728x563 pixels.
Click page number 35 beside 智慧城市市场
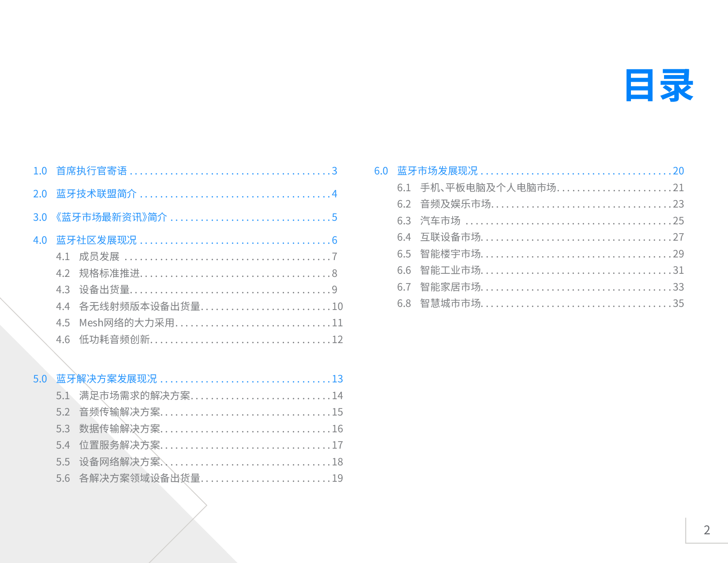coord(679,303)
